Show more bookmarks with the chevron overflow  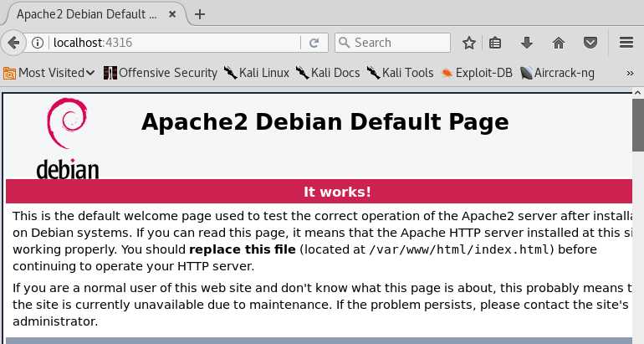(x=630, y=73)
